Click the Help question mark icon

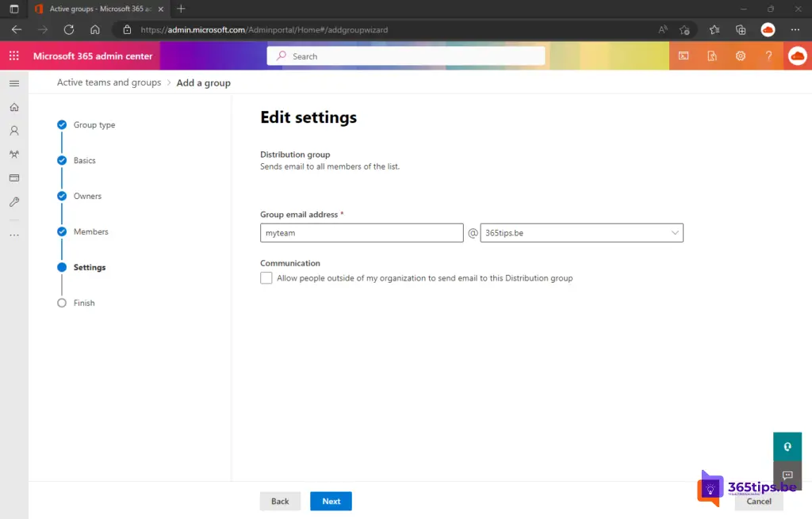pyautogui.click(x=768, y=56)
